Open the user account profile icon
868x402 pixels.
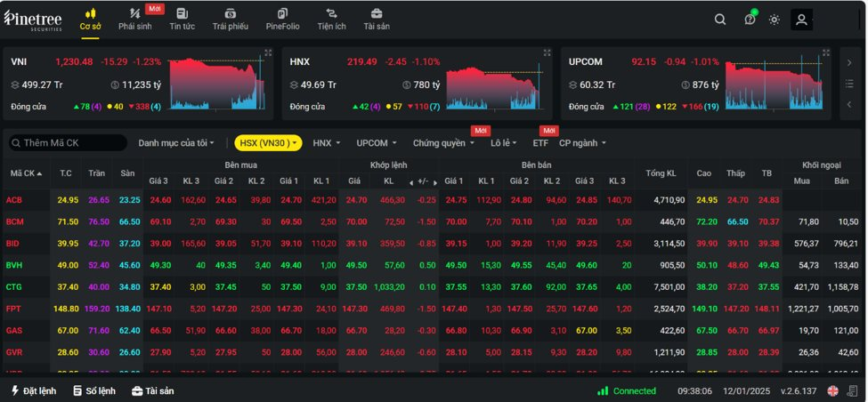click(x=801, y=20)
